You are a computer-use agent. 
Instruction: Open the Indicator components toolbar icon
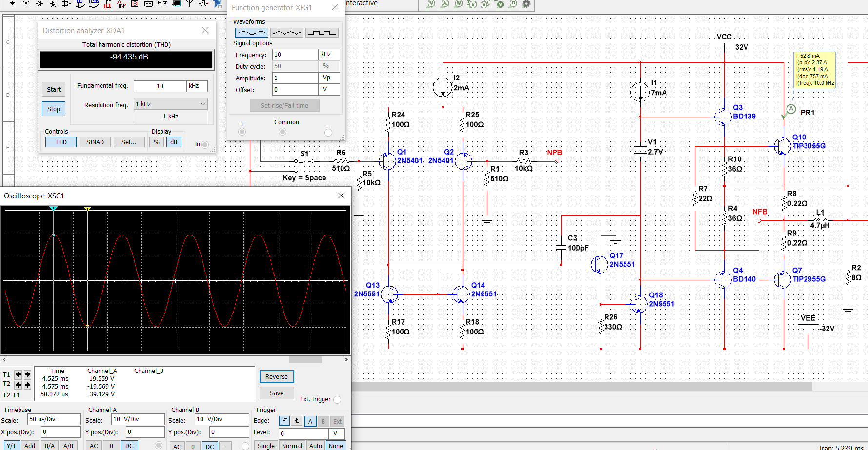pos(135,3)
